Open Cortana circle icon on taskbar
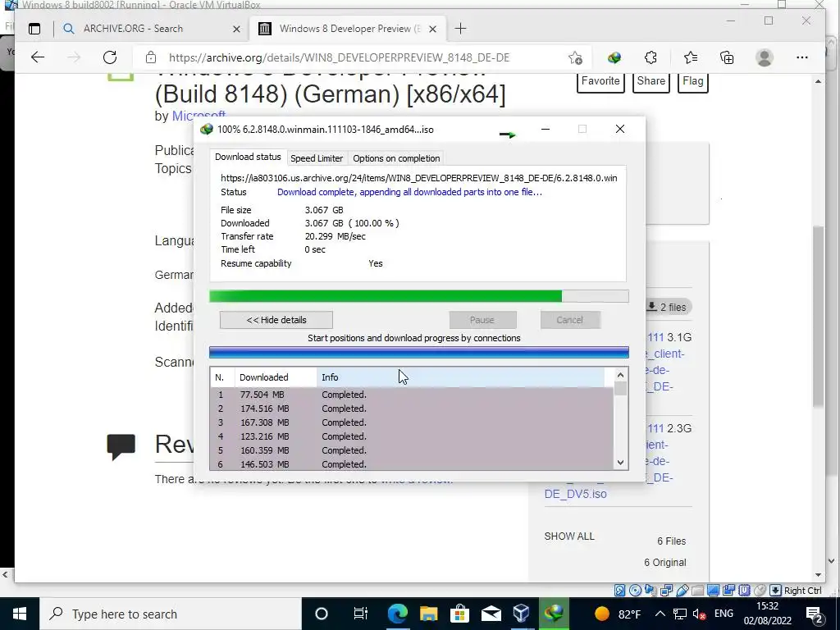This screenshot has height=630, width=840. 322,614
